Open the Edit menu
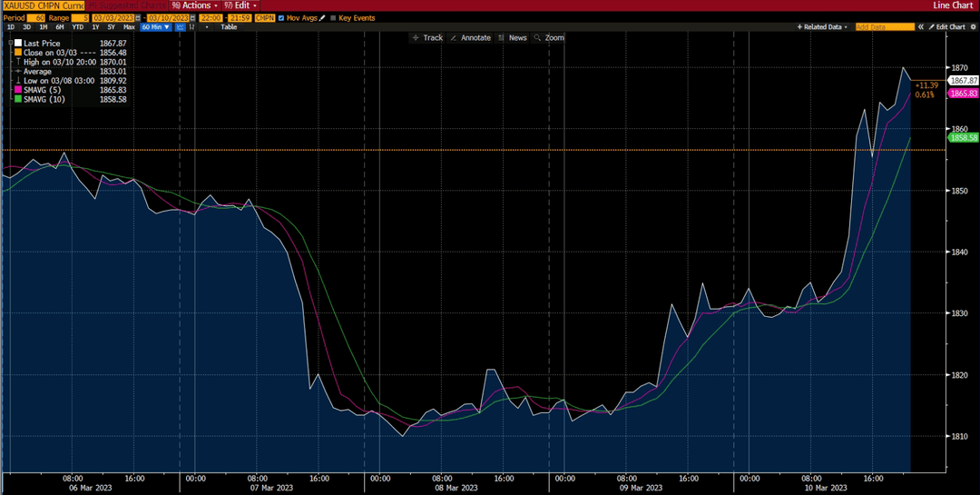The width and height of the screenshot is (980, 495). [240, 5]
